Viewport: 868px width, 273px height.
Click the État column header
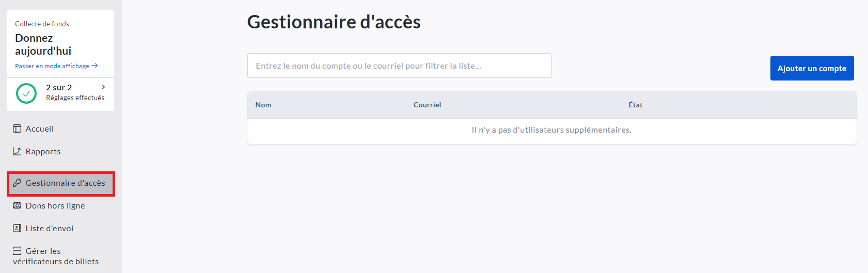pos(635,105)
